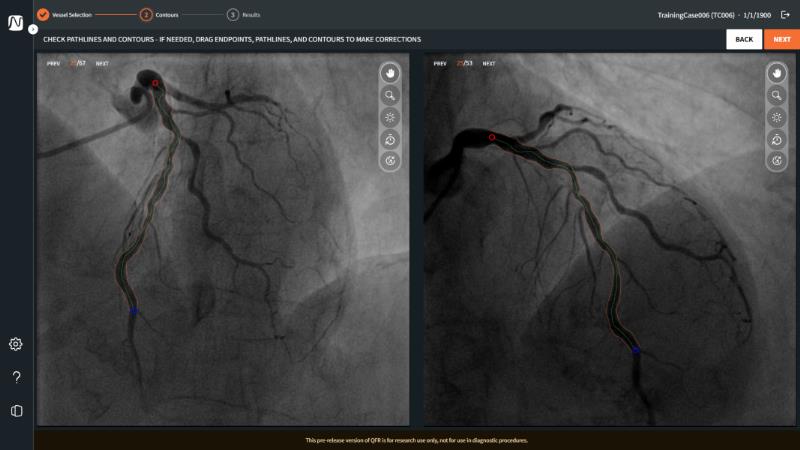Select the zoom magnifier tool in left image

390,95
